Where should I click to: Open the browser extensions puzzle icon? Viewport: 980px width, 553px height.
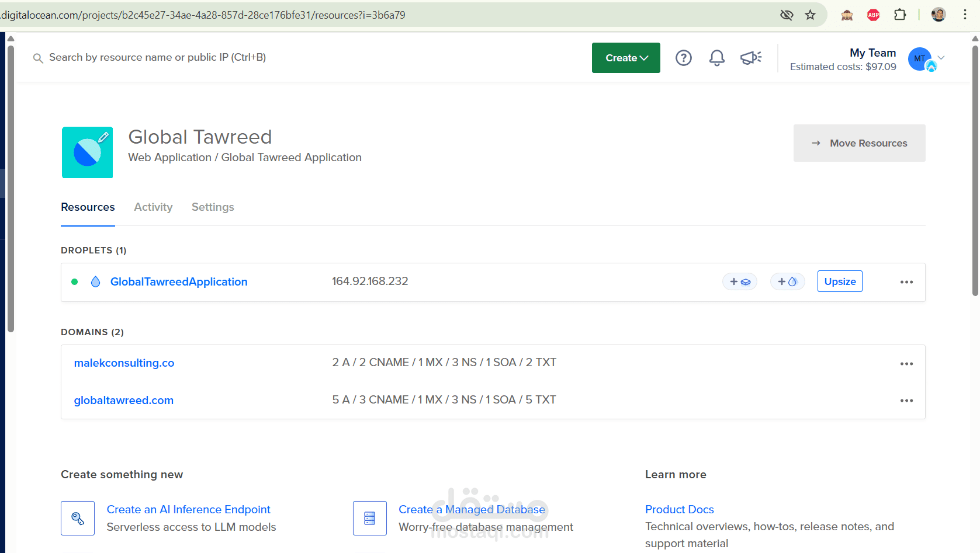[x=900, y=15]
